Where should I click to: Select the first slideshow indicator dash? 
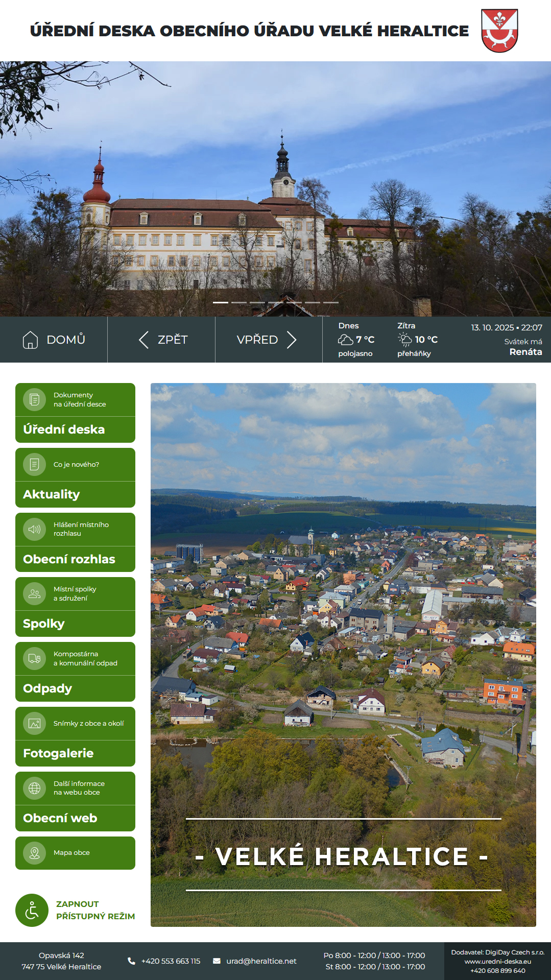tap(221, 302)
